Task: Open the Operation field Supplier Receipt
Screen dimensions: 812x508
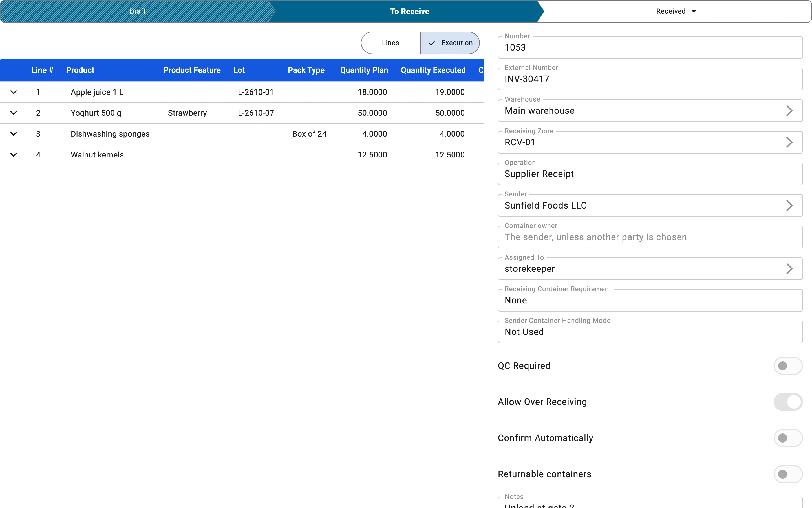Action: tap(650, 174)
